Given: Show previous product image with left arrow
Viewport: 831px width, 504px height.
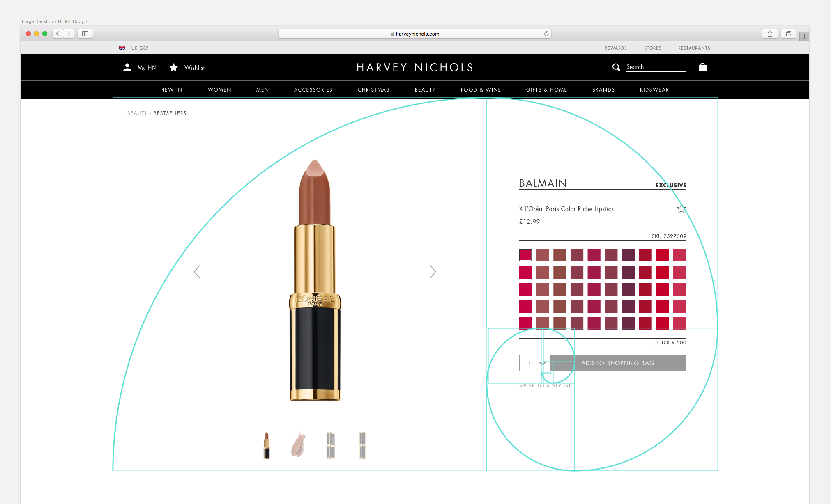Looking at the screenshot, I should tap(197, 271).
